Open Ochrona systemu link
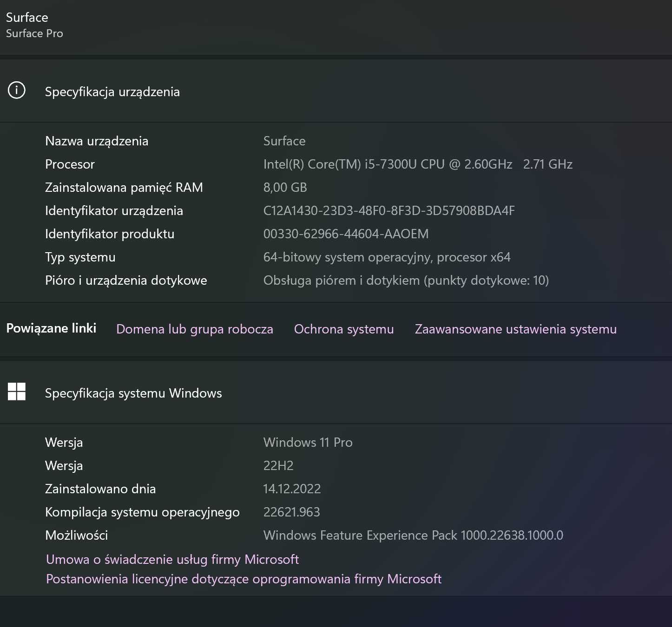This screenshot has width=672, height=627. click(x=344, y=329)
